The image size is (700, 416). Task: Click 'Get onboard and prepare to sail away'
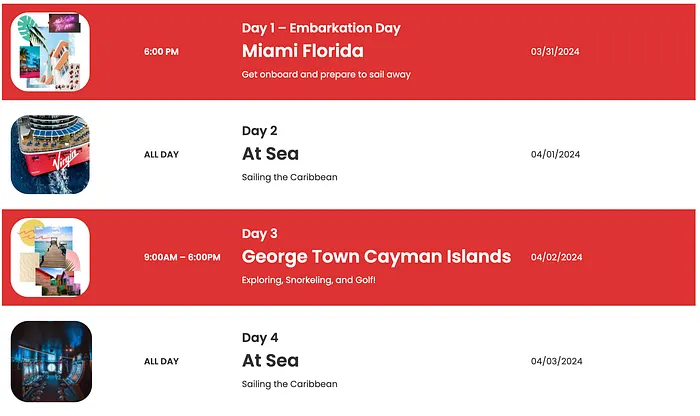(x=326, y=75)
